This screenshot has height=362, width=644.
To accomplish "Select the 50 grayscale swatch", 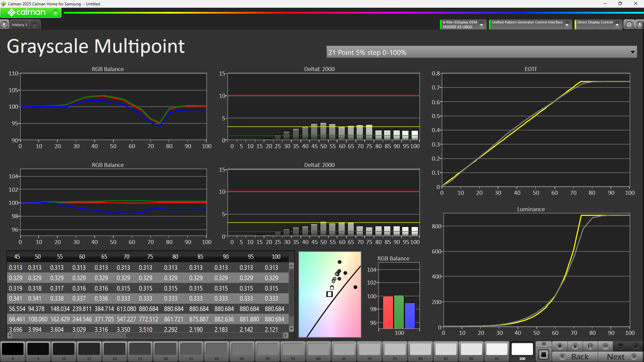I will [268, 351].
